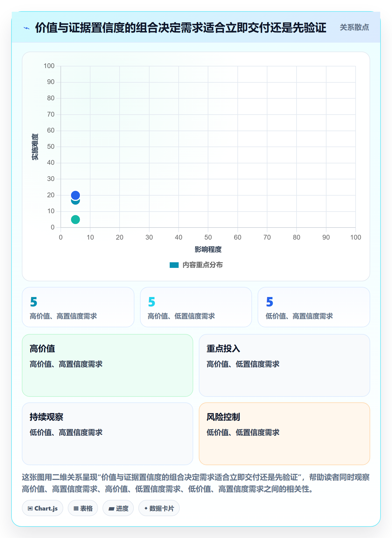Select the blue scatter point near 20

click(75, 195)
